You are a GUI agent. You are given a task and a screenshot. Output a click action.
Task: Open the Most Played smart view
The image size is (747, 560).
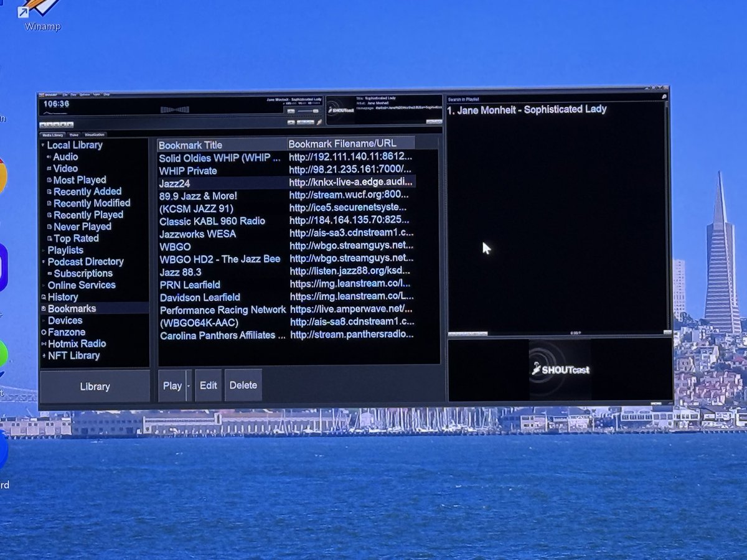(80, 180)
